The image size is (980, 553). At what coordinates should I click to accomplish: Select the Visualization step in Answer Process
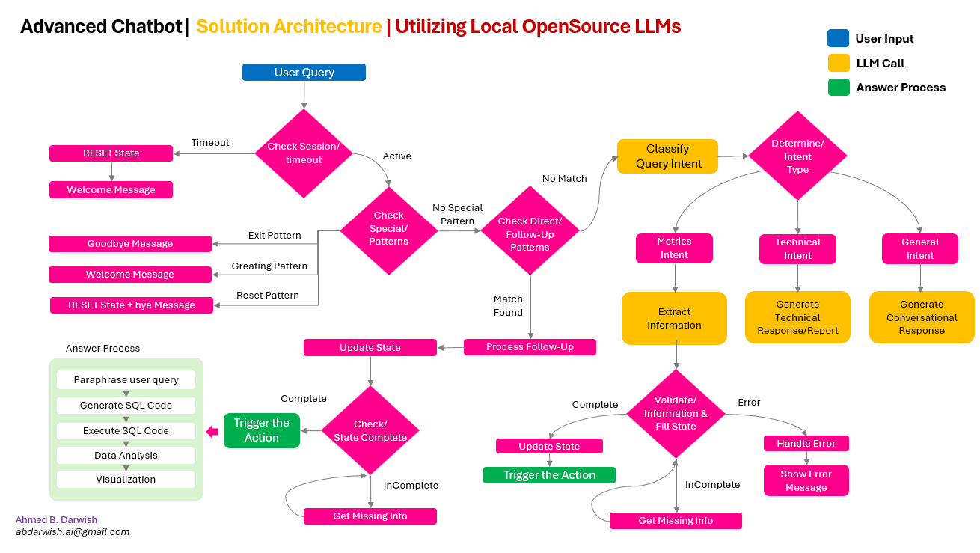(126, 479)
